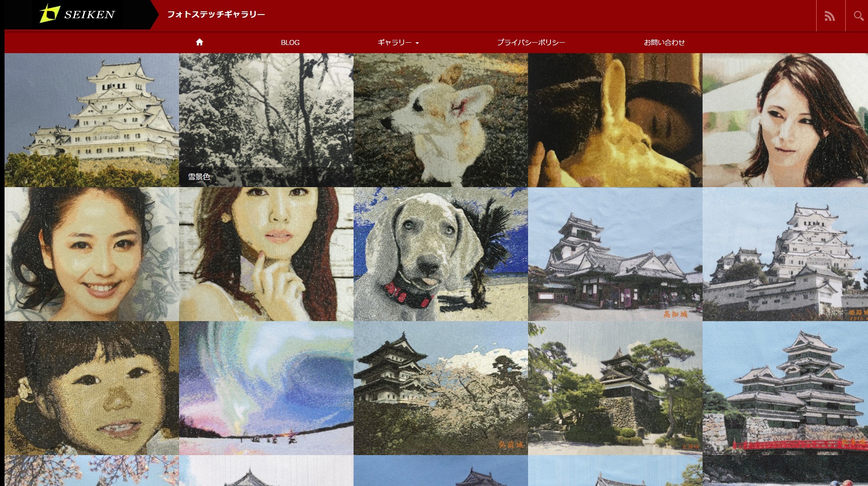Expand the ギャラリー dropdown menu
Viewport: 868px width, 486px height.
tap(398, 42)
